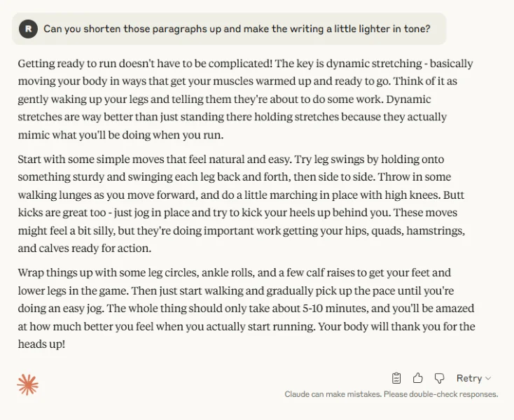The image size is (514, 420).
Task: Select the user avatar labeled R
Action: pos(28,29)
